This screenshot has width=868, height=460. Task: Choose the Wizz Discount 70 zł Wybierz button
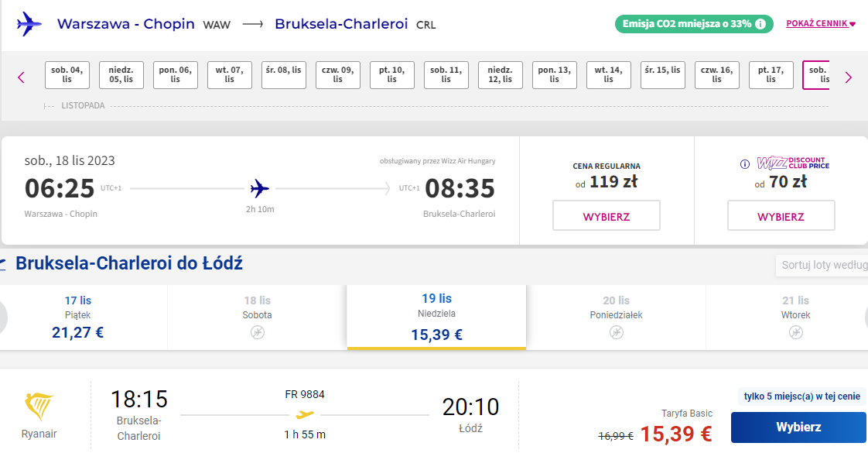[781, 215]
